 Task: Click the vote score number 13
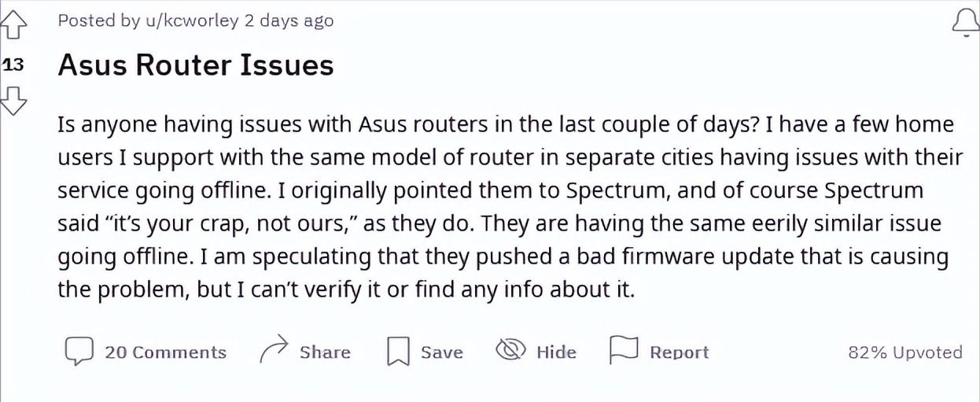point(13,65)
